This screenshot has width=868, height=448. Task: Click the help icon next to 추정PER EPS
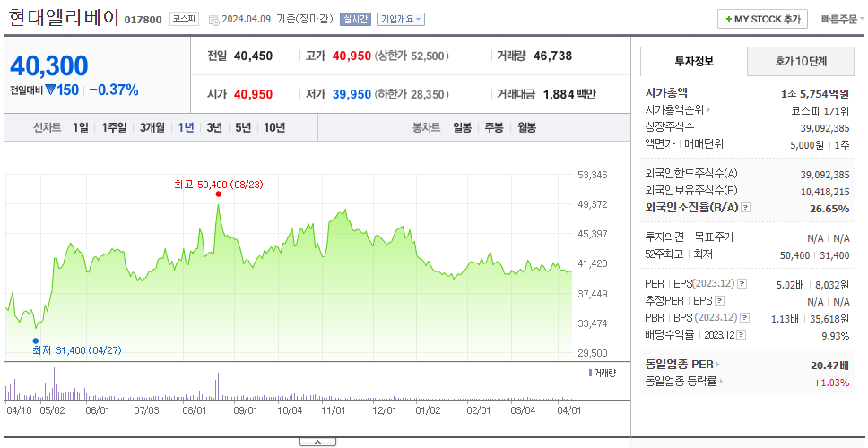[x=719, y=301]
